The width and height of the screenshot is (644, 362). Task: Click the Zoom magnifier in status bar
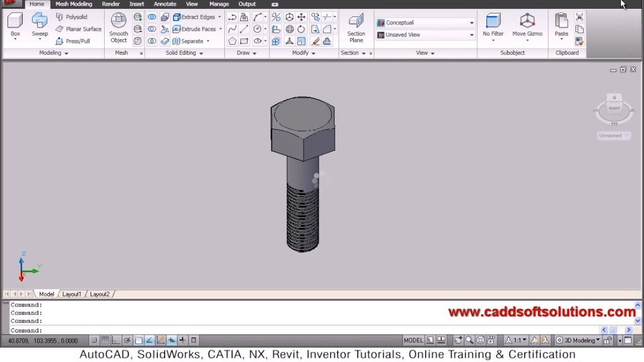click(469, 340)
